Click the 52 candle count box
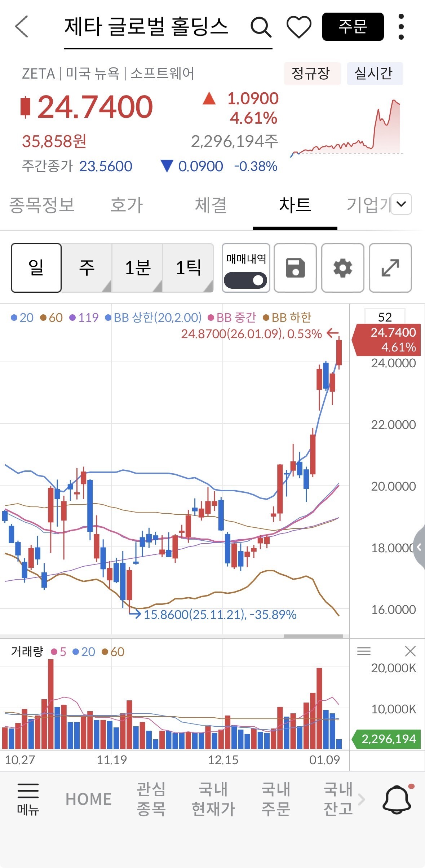Viewport: 425px width, 868px height. [385, 317]
